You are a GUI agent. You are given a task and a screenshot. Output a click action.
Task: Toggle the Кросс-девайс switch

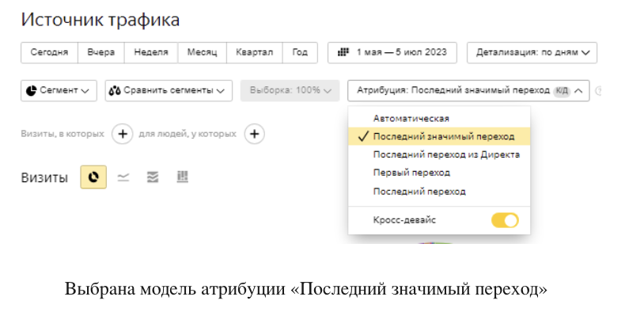pyautogui.click(x=505, y=220)
